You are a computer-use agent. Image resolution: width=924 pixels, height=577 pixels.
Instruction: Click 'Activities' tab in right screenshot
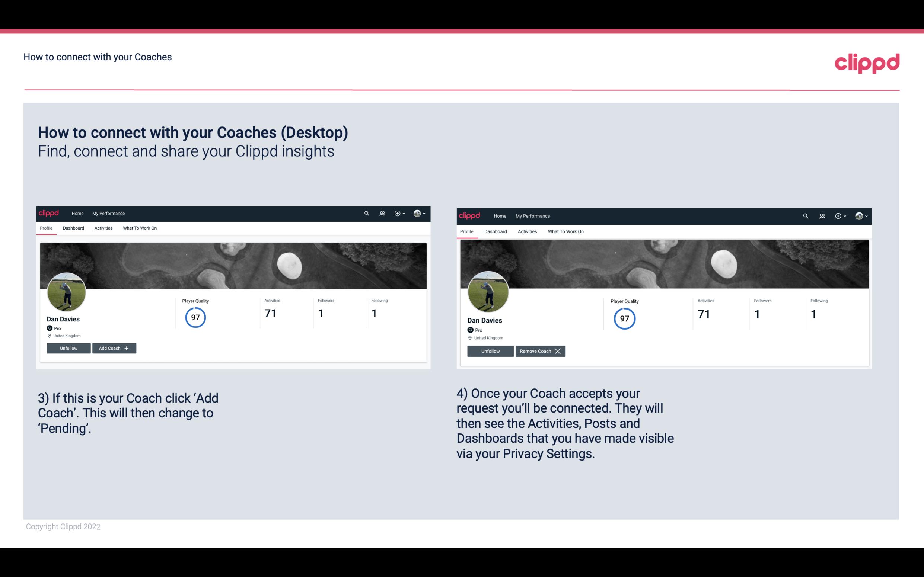tap(527, 231)
